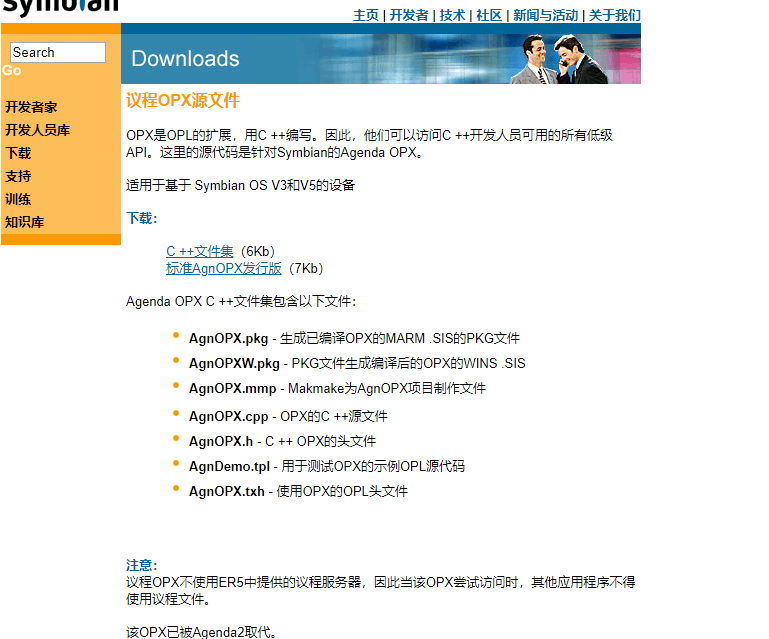Open the 关于我们 navigation link
Image resolution: width=769 pixels, height=639 pixels.
click(x=615, y=16)
